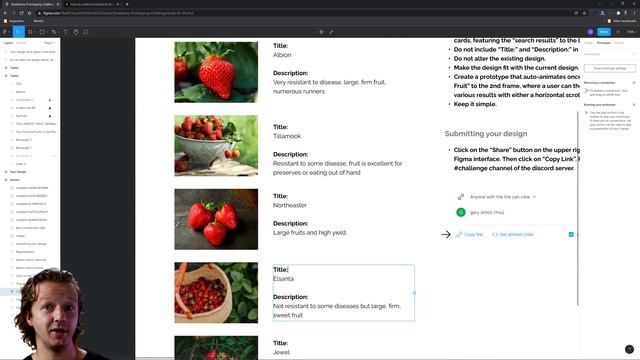Click the Chrome profile icon

point(626,13)
